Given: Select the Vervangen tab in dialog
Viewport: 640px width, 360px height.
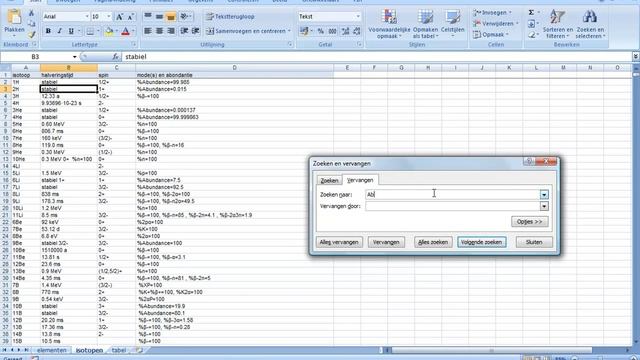Looking at the screenshot, I should tap(360, 180).
